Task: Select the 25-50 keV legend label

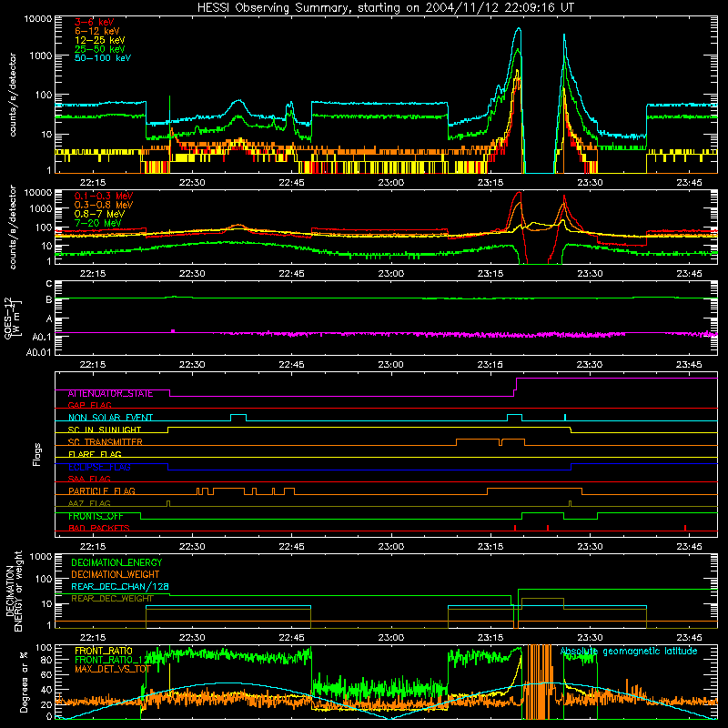Action: [100, 49]
